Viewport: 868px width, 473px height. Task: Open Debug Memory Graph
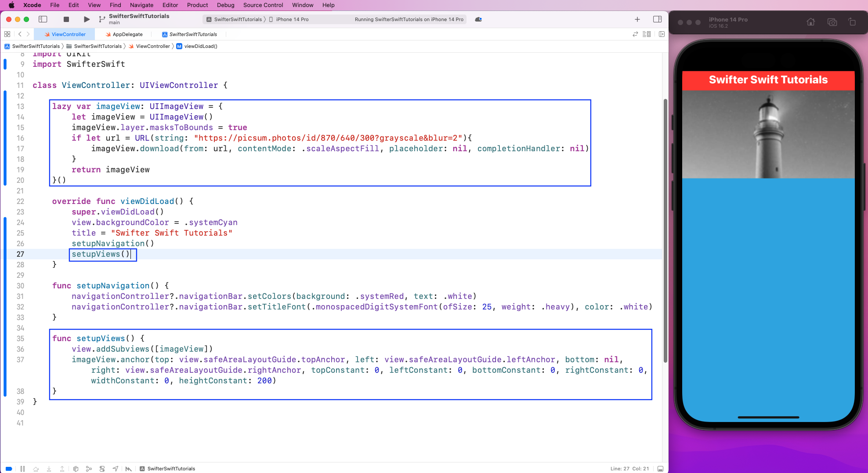(x=89, y=469)
